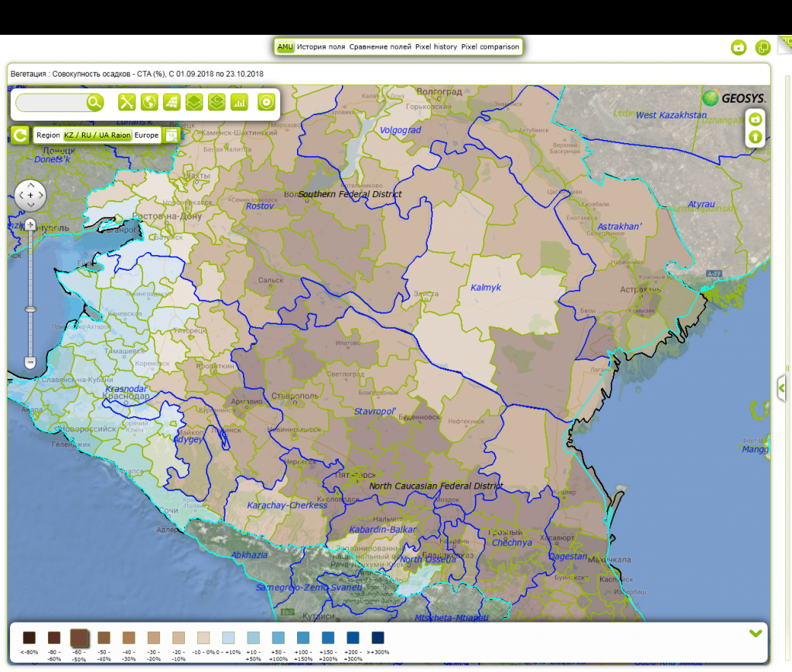792x672 pixels.
Task: Select the >+300% legend swatch
Action: point(377,638)
